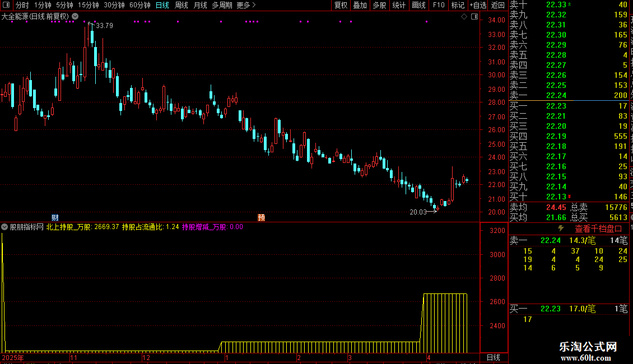The width and height of the screenshot is (633, 364).
Task: Click 14.3/笔 in 卖一 detail row
Action: coord(582,240)
